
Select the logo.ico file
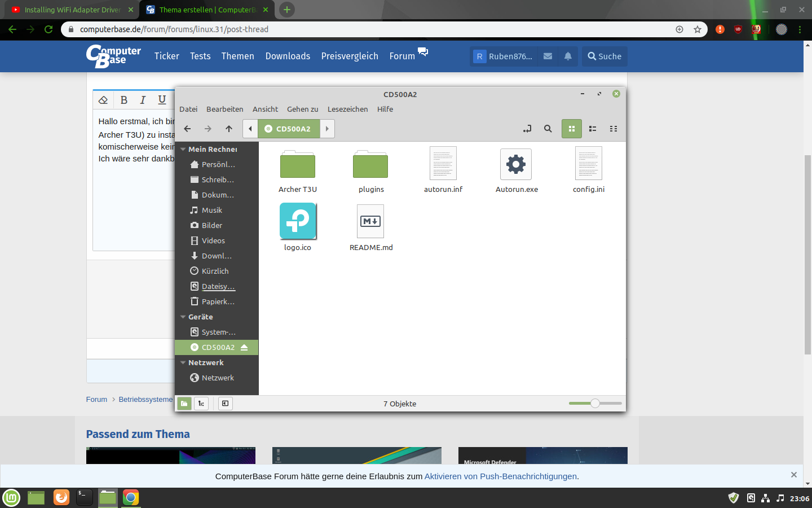[x=298, y=228]
